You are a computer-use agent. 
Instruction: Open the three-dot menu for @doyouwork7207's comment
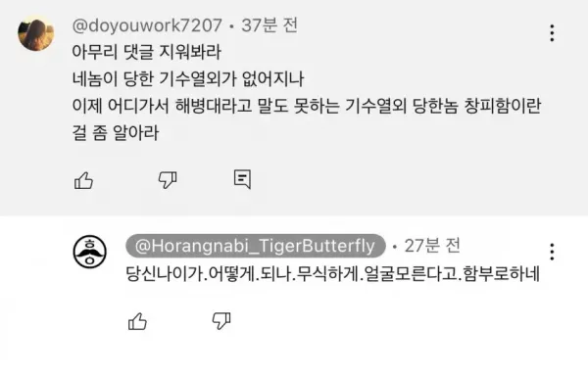click(552, 33)
